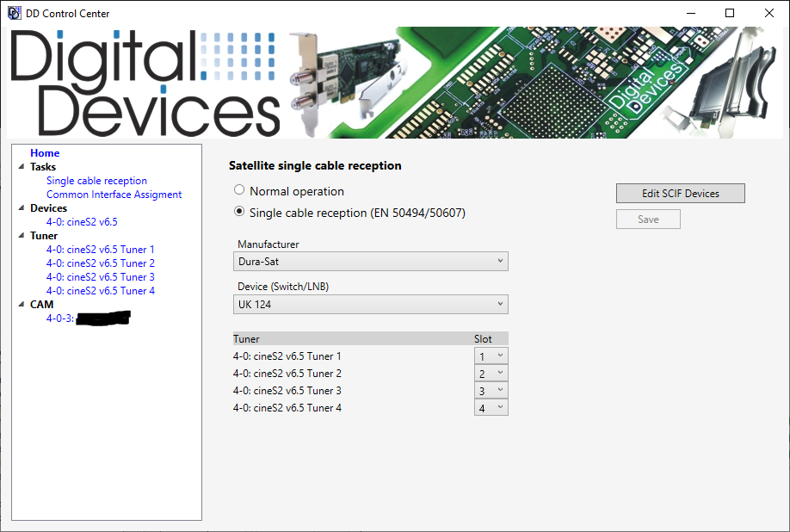This screenshot has height=532, width=790.
Task: Select device 4-0: cineS2 v6.5 in tree
Action: [x=82, y=222]
